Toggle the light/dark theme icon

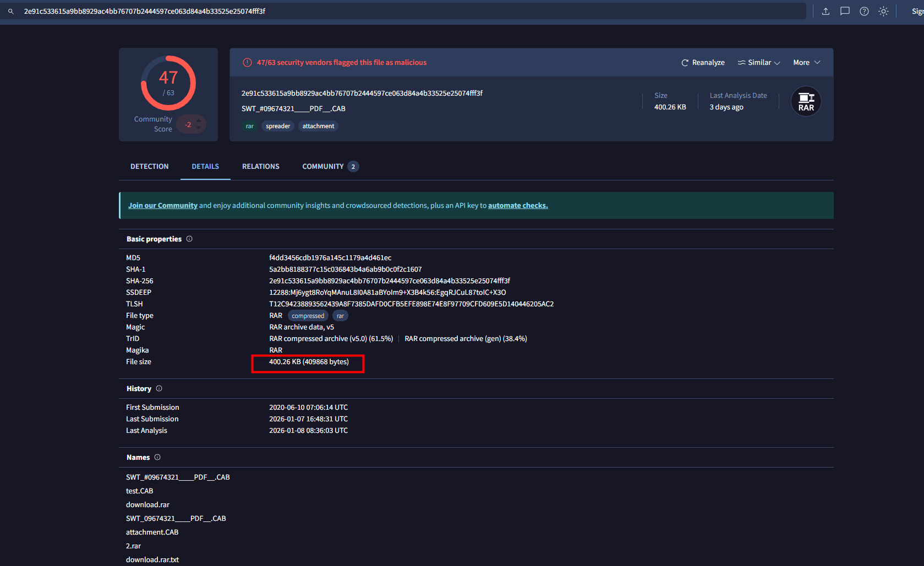[883, 12]
